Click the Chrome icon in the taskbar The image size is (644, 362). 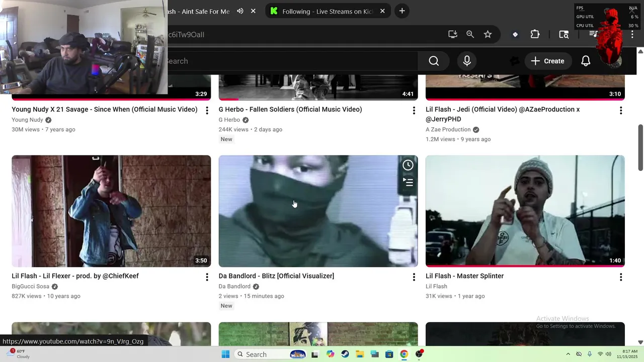click(x=404, y=354)
